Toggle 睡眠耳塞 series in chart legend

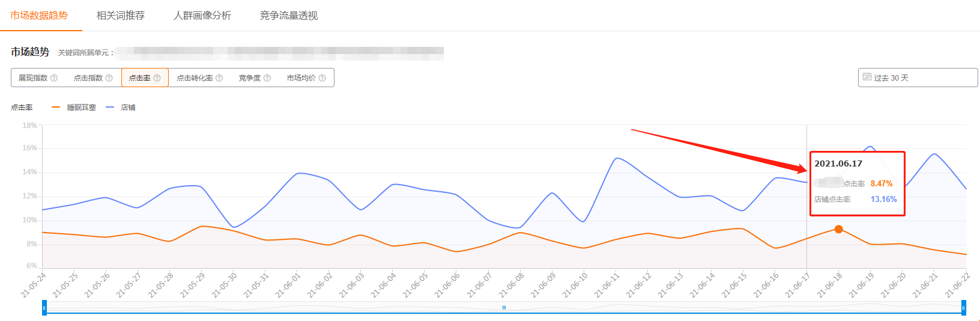tap(74, 108)
